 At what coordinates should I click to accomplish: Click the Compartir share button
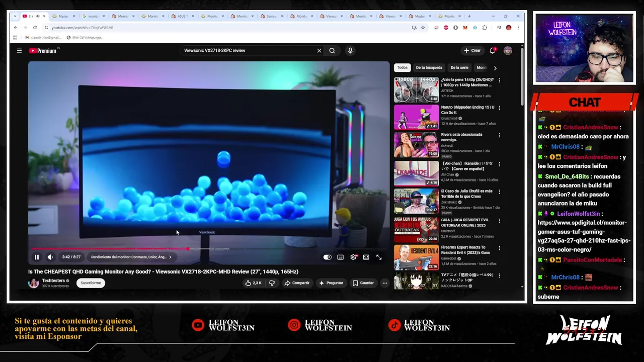point(297,283)
